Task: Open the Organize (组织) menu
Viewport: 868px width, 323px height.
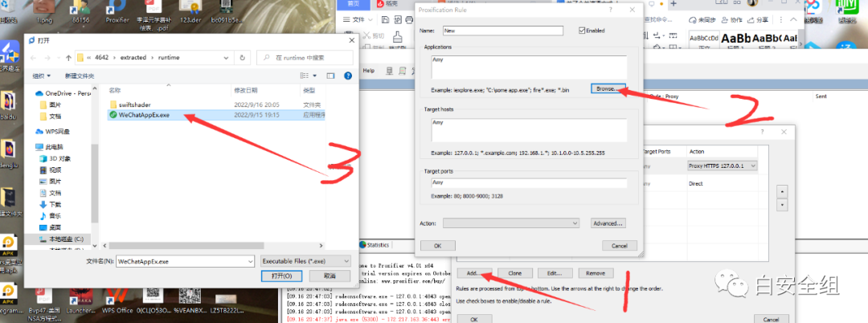Action: [x=42, y=76]
